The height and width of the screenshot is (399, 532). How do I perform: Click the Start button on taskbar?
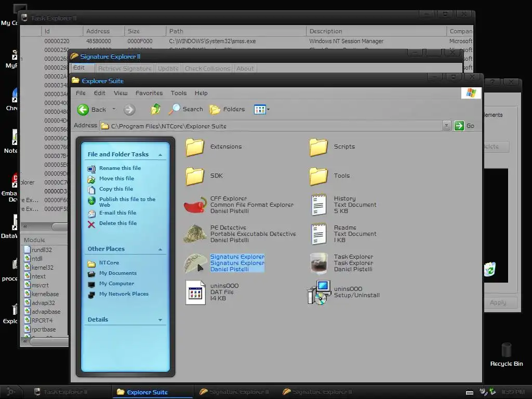(10, 392)
